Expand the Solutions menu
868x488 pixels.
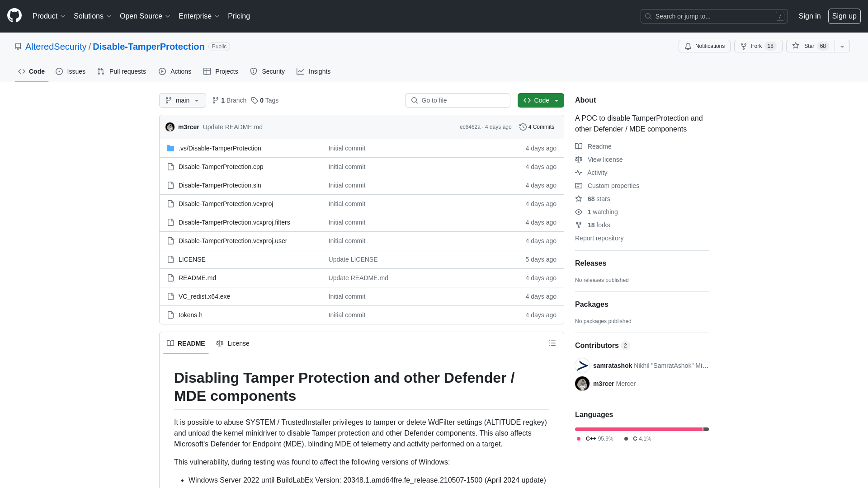point(92,16)
